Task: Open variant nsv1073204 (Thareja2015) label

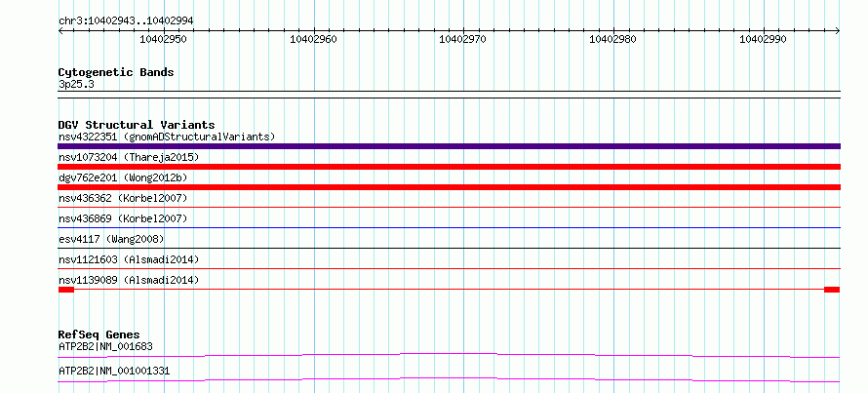Action: click(129, 157)
